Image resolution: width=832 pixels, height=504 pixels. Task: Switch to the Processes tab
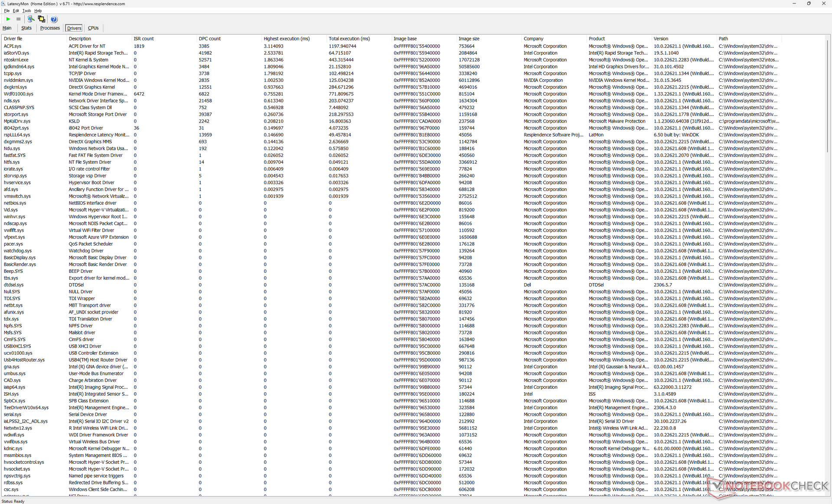tap(50, 28)
